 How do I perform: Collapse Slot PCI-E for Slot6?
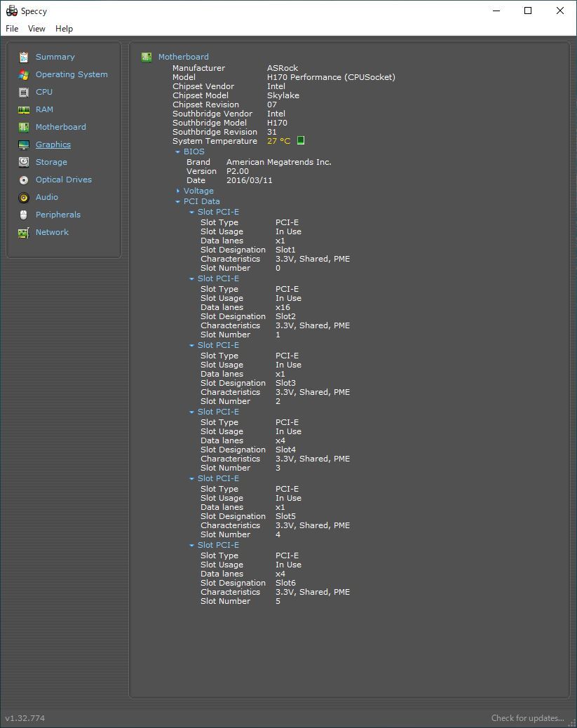click(x=191, y=546)
